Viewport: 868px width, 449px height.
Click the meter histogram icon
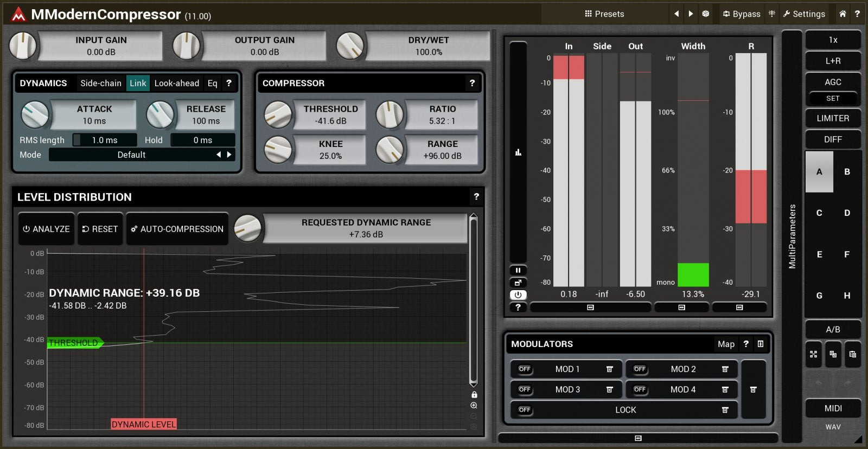coord(518,152)
